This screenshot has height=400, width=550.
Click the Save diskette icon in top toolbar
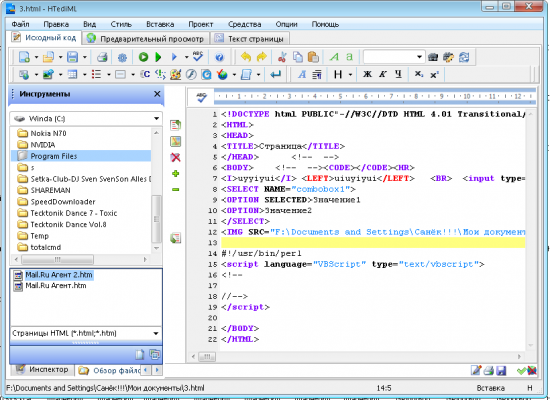[72, 57]
